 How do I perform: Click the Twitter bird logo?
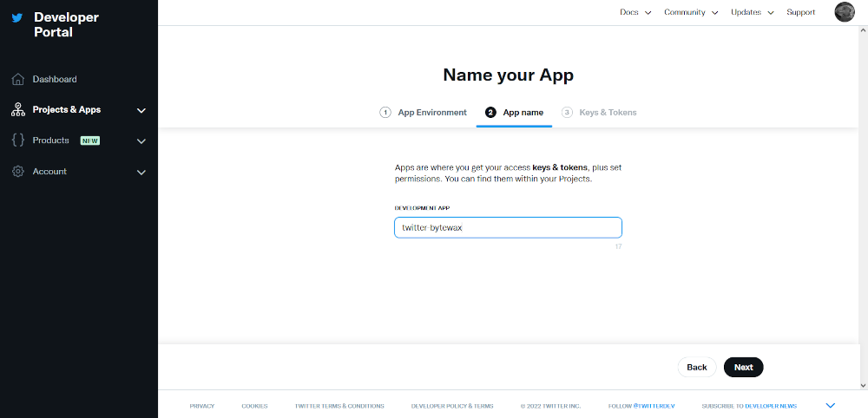(x=17, y=17)
